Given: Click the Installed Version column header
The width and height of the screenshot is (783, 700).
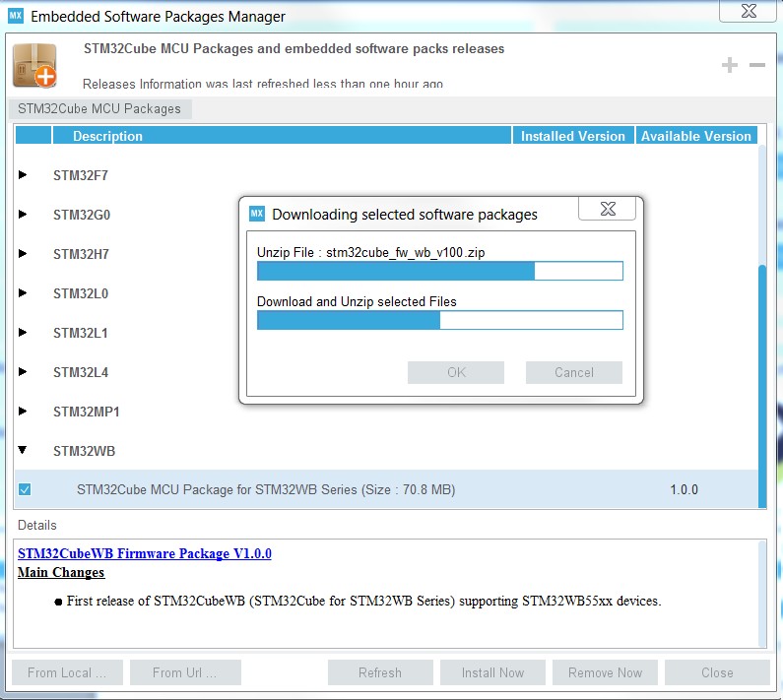Looking at the screenshot, I should point(573,136).
